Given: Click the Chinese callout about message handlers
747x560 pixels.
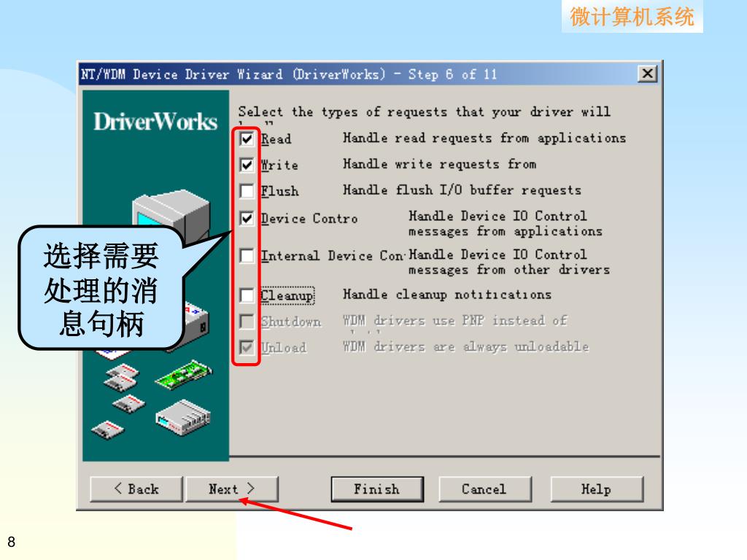Looking at the screenshot, I should click(x=101, y=289).
